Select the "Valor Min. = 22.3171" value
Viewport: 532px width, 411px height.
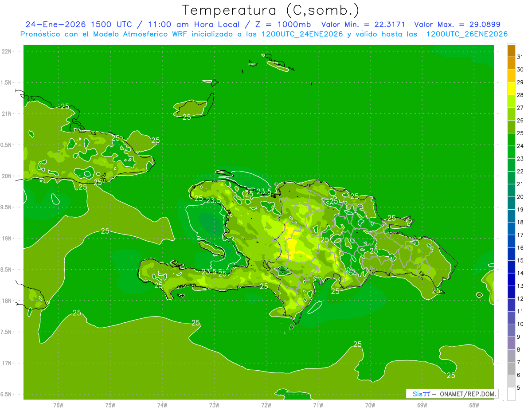(x=363, y=24)
